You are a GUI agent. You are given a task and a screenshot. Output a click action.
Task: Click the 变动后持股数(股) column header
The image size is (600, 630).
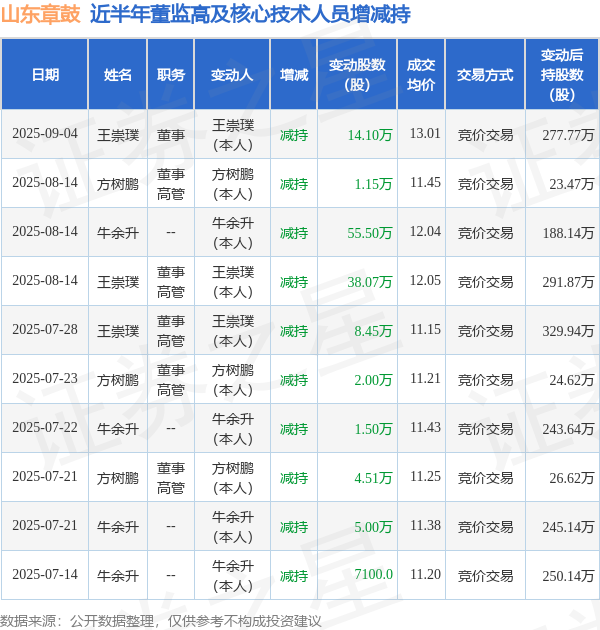(561, 75)
